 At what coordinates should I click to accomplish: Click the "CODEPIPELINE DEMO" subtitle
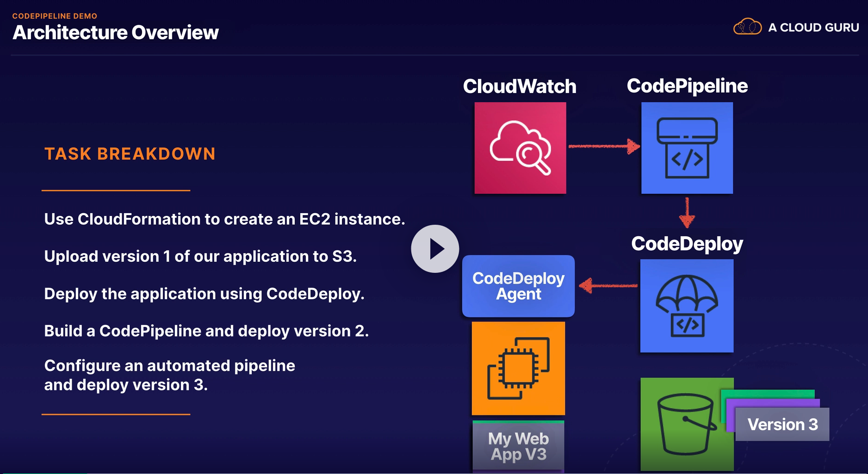pos(55,16)
